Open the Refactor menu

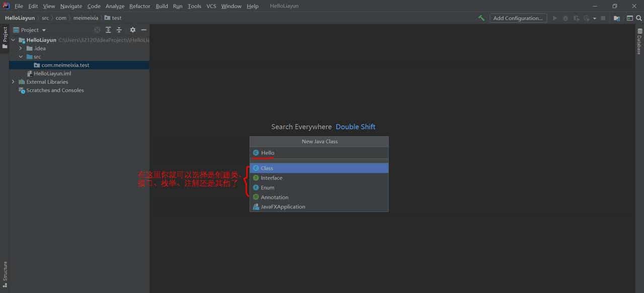click(139, 6)
